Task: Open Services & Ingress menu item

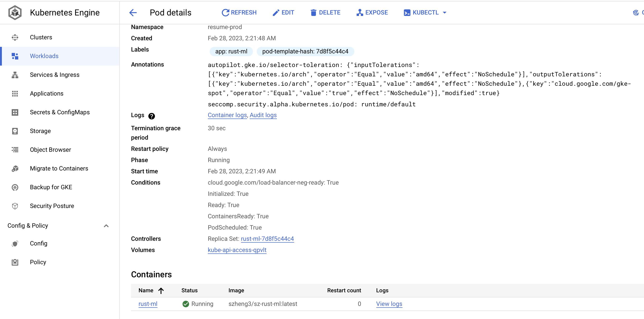Action: (x=55, y=75)
